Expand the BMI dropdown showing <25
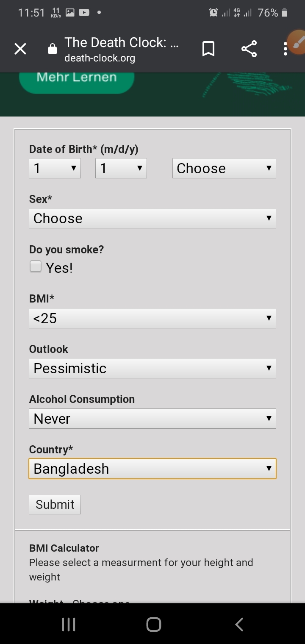The image size is (305, 644). (x=152, y=318)
